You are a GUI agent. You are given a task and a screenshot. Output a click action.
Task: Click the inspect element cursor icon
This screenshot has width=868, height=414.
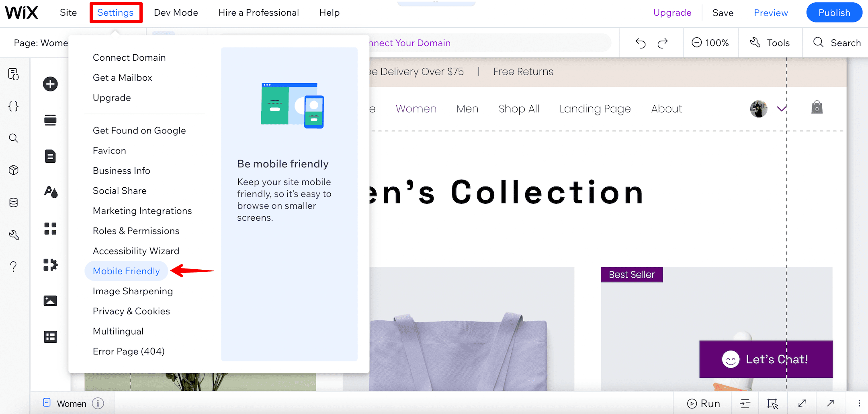pyautogui.click(x=772, y=404)
